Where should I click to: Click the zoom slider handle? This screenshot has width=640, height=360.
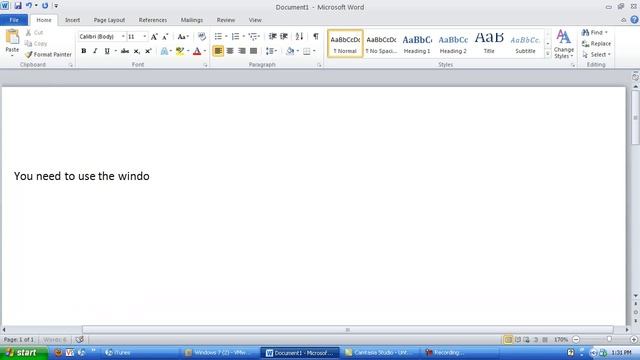609,339
